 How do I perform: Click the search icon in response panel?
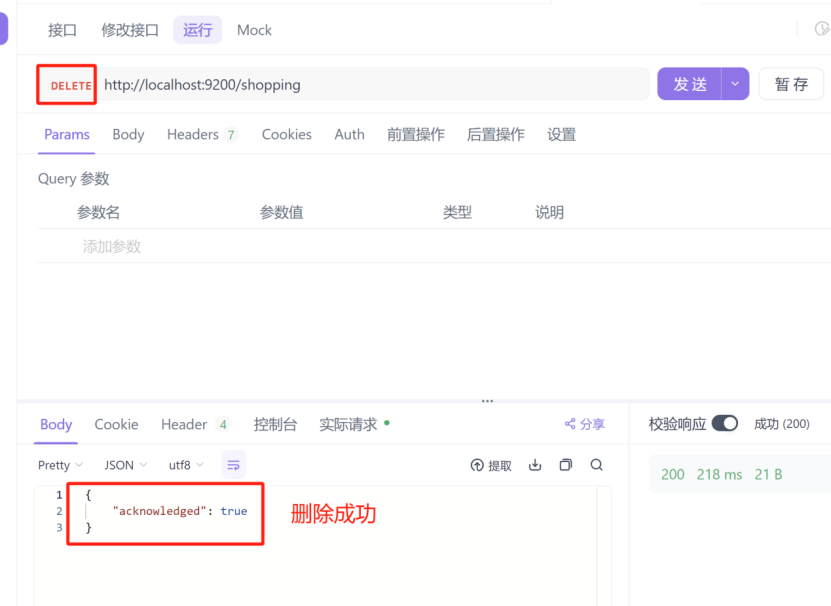(x=597, y=465)
